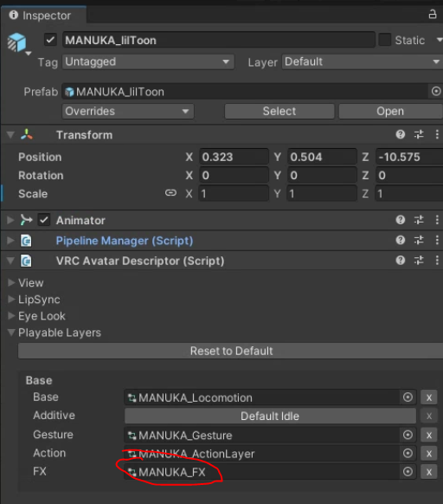The width and height of the screenshot is (443, 504).
Task: Open Transform help reference
Action: coord(401,134)
